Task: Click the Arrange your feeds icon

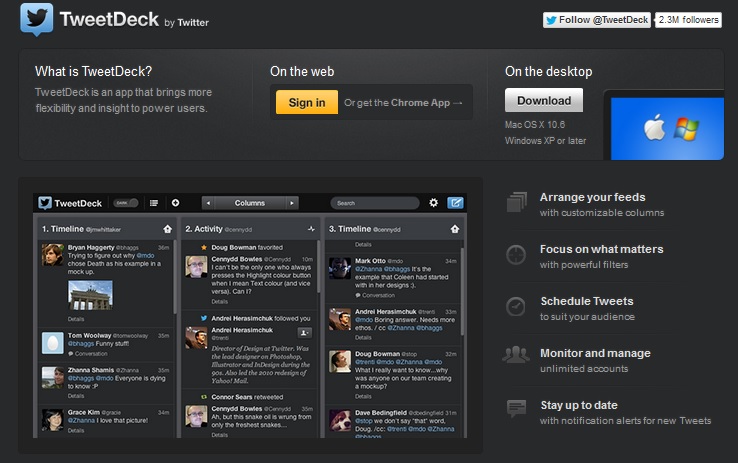Action: [x=517, y=203]
